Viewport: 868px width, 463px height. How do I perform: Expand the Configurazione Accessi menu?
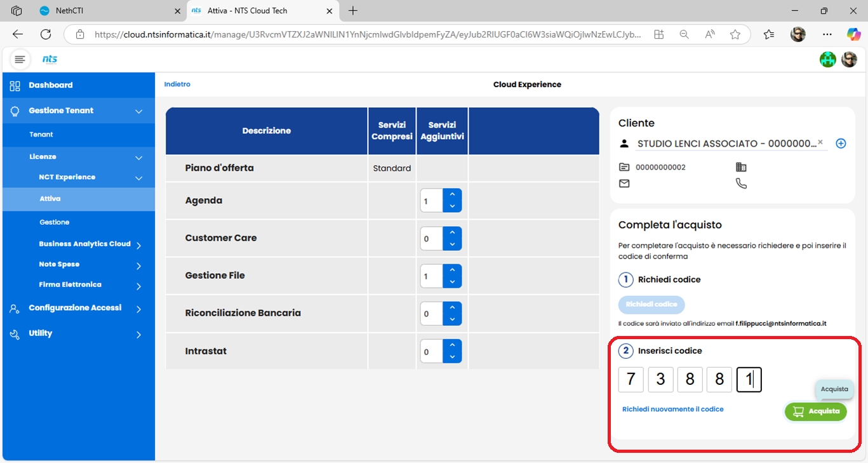[138, 309]
